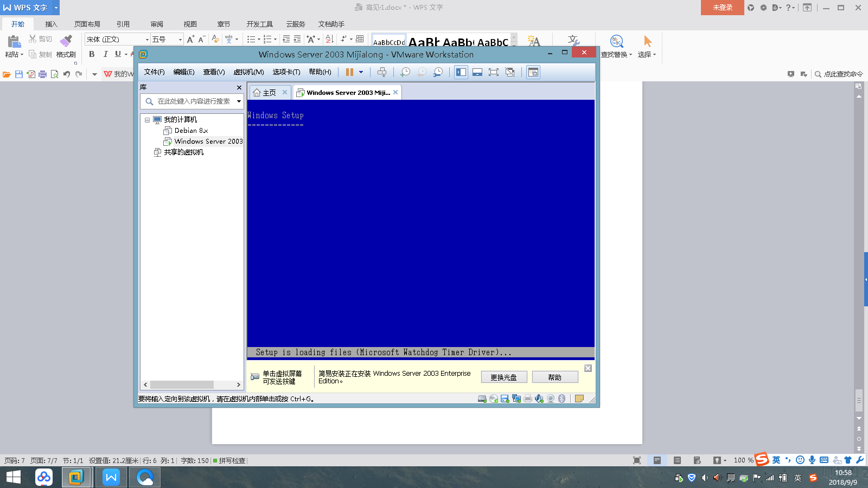Click the 更换光盘 button

pos(504,377)
